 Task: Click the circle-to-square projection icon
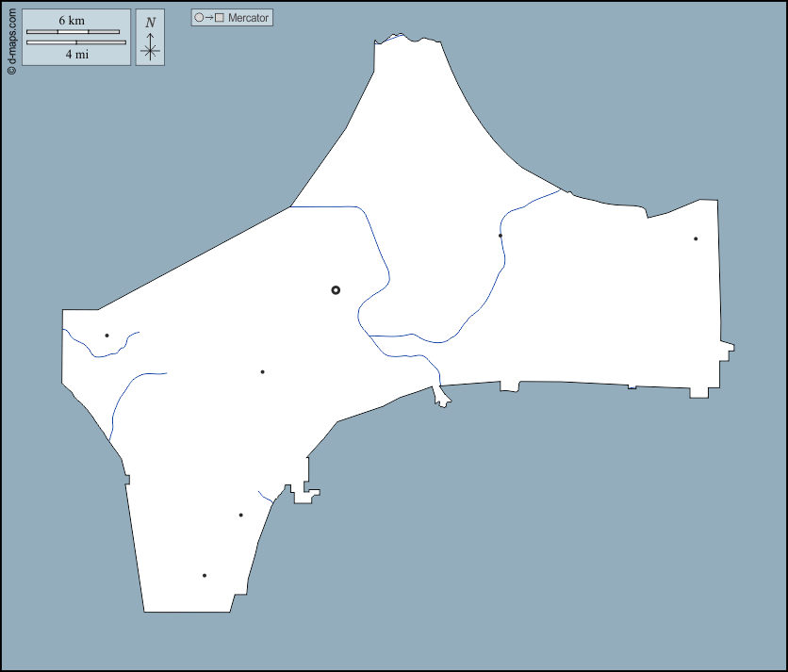point(208,18)
